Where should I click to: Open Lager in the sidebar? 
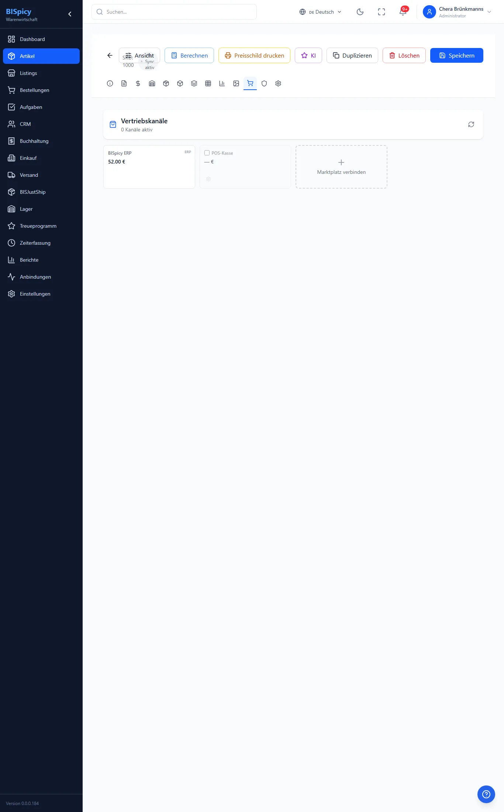coord(41,209)
